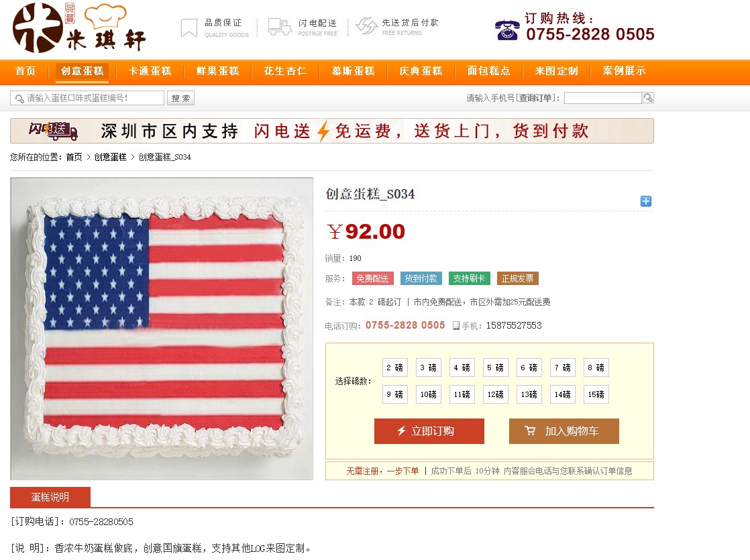Image resolution: width=750 pixels, height=560 pixels.
Task: Choose the 10磅 cake weight
Action: 429,394
